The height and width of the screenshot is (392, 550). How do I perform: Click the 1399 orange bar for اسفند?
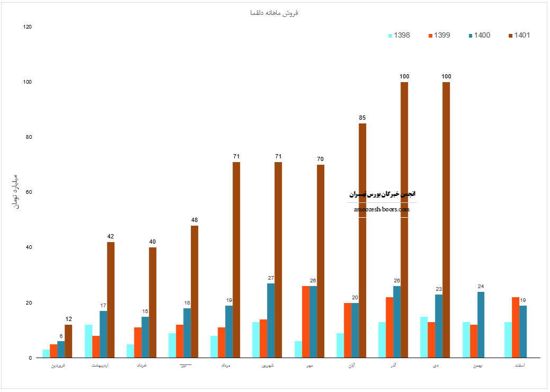point(516,327)
